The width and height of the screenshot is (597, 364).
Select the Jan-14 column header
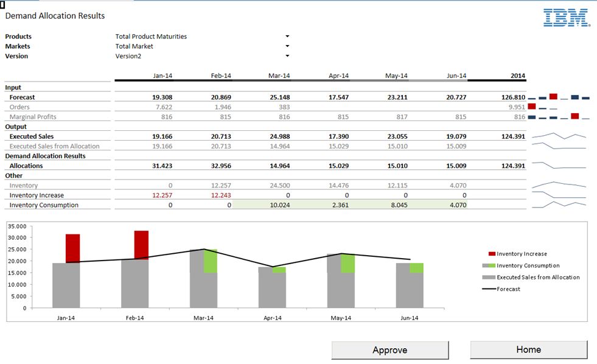click(x=162, y=75)
